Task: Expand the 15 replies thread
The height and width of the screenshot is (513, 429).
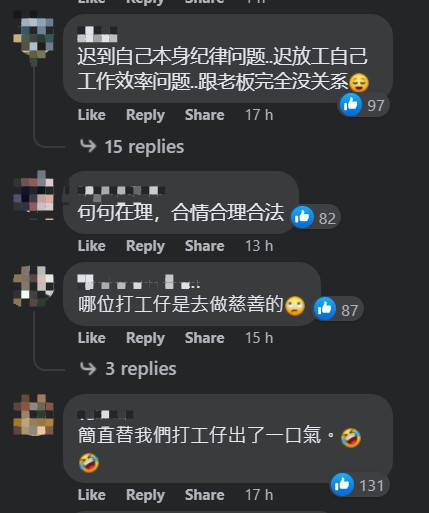Action: click(144, 147)
